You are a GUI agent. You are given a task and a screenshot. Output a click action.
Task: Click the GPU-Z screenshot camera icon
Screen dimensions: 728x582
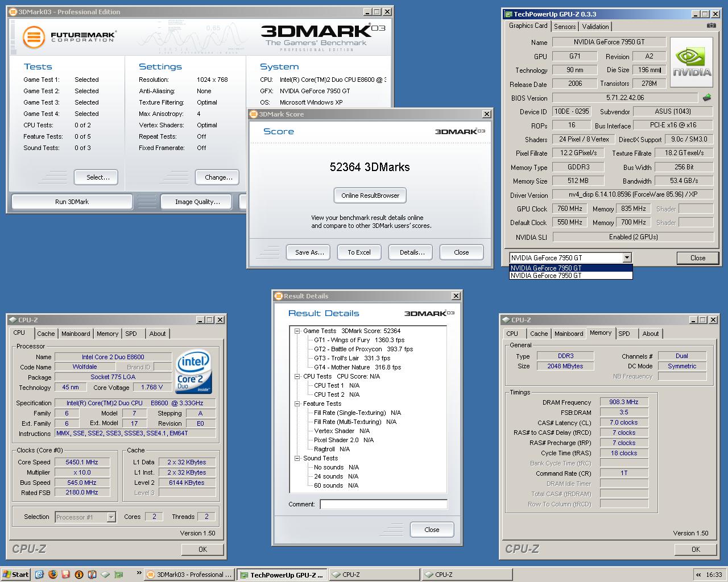click(711, 26)
